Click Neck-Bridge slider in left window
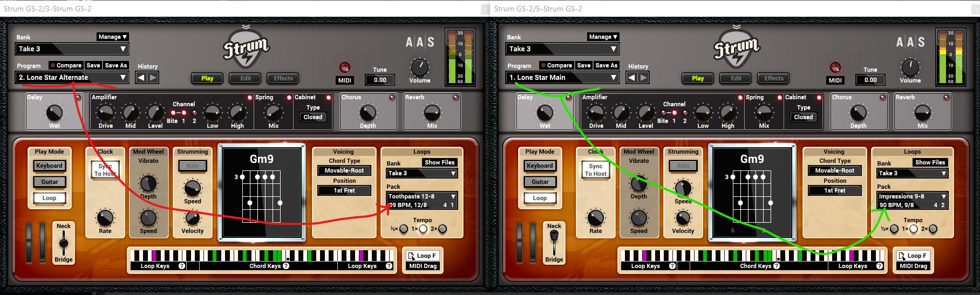 click(x=64, y=243)
